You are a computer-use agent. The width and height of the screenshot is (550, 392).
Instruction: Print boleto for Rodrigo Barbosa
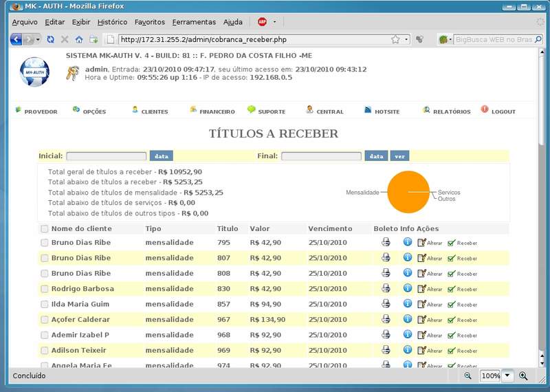point(386,288)
